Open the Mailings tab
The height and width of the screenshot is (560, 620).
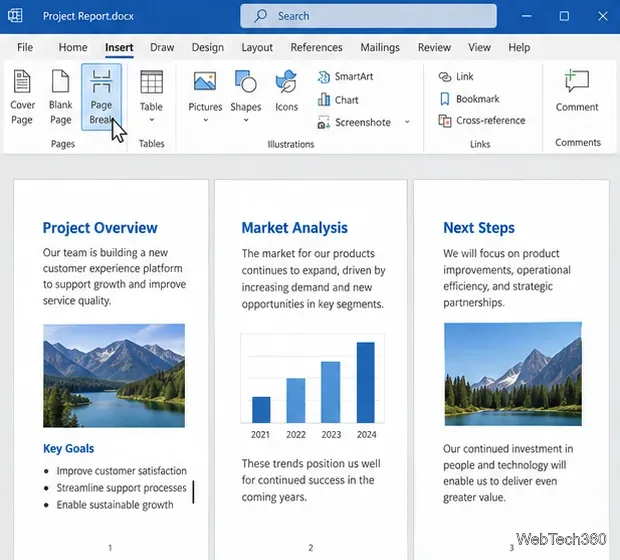coord(380,47)
